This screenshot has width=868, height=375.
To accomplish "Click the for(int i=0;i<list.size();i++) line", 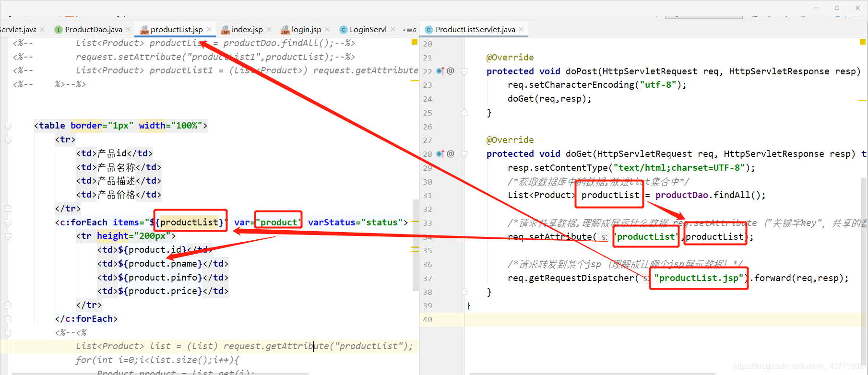I will pos(157,360).
